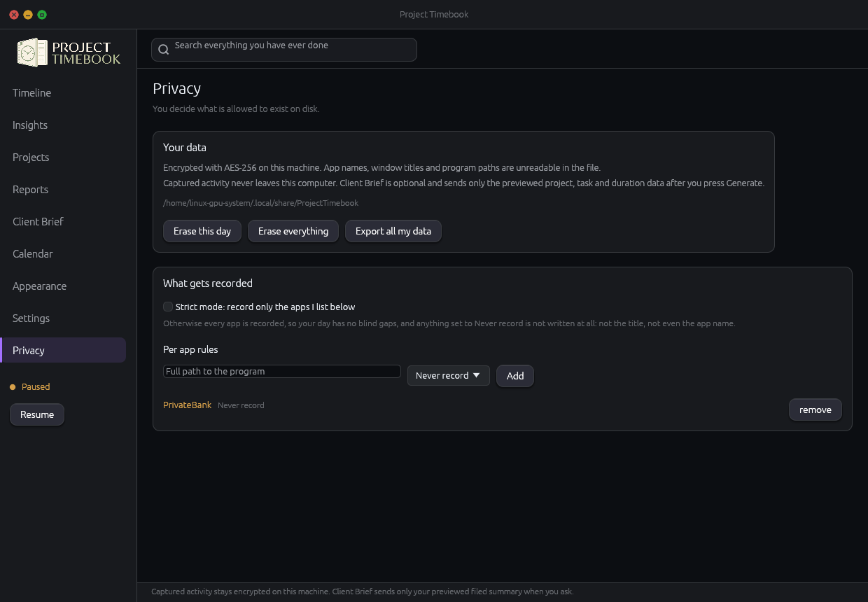868x602 pixels.
Task: Enable Strict mode checkbox
Action: coord(168,307)
